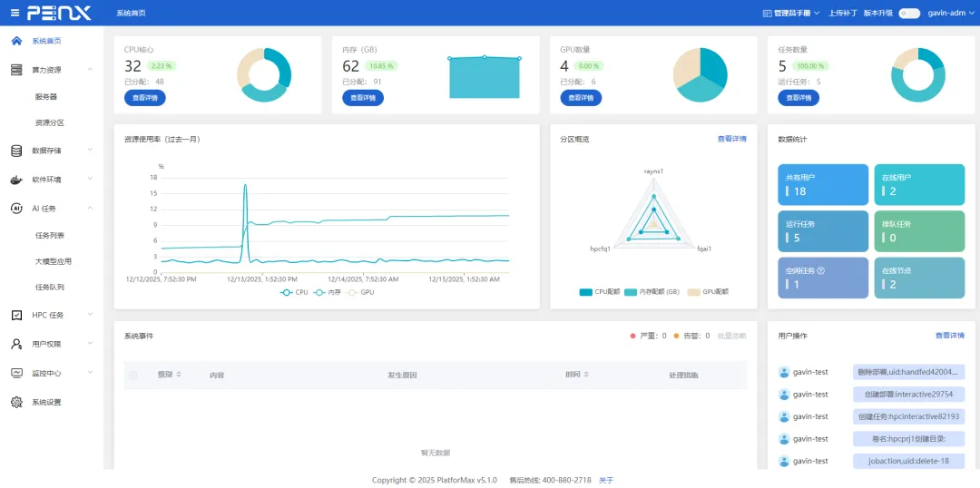The height and width of the screenshot is (488, 980).
Task: Check the select-all checkbox in 系统事件 table
Action: pyautogui.click(x=132, y=375)
